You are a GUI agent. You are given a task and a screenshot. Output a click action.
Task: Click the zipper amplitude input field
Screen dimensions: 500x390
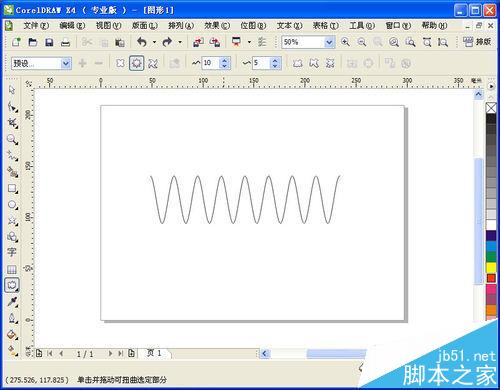(x=211, y=63)
